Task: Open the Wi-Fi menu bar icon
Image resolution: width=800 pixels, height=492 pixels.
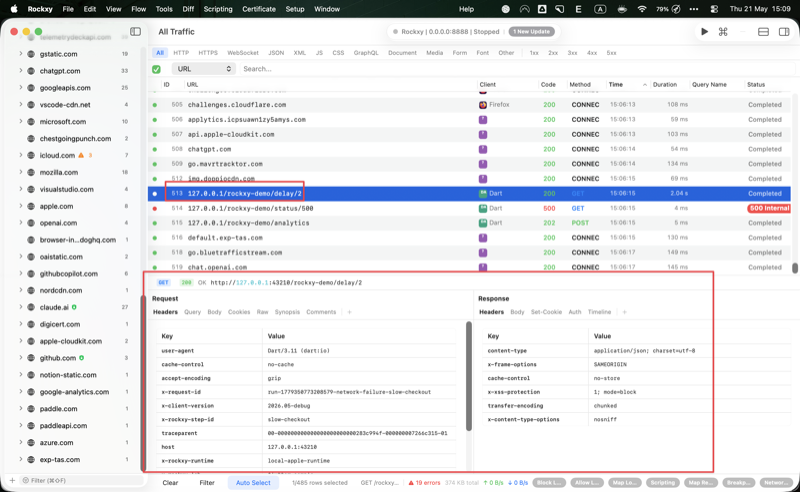Action: coord(642,9)
